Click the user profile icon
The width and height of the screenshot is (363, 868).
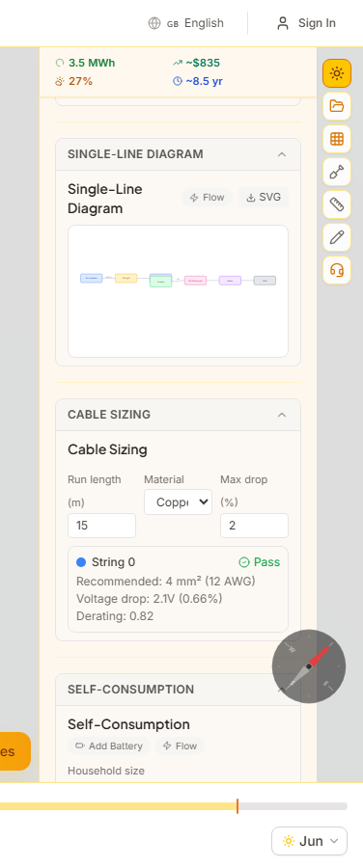pos(283,23)
